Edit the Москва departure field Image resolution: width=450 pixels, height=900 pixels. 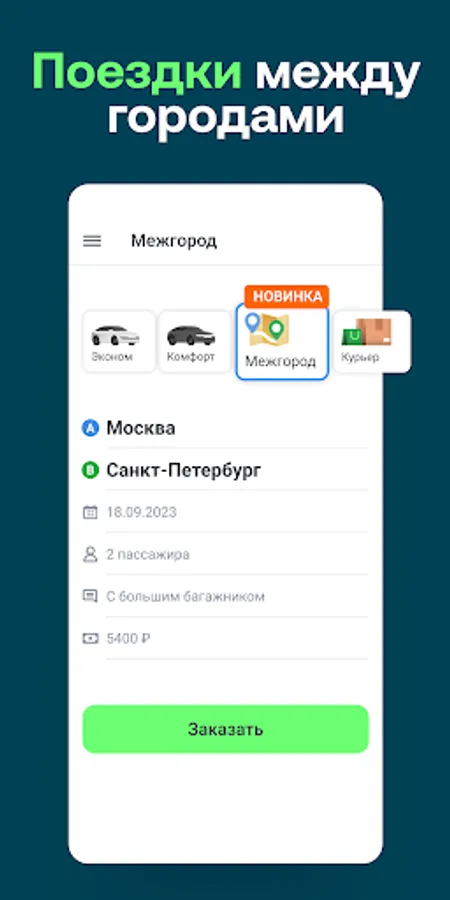tap(236, 428)
